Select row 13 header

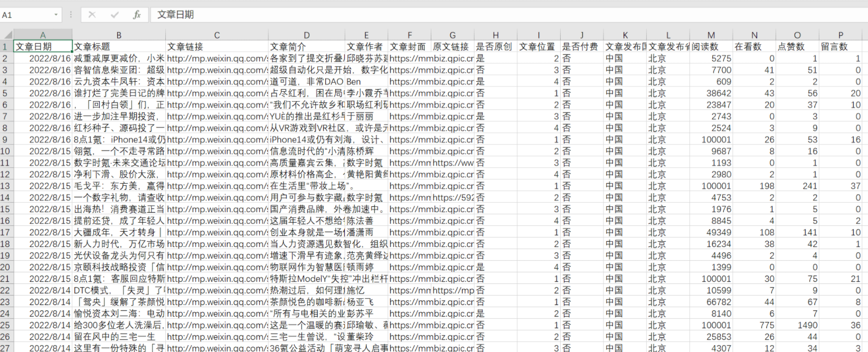[6, 186]
